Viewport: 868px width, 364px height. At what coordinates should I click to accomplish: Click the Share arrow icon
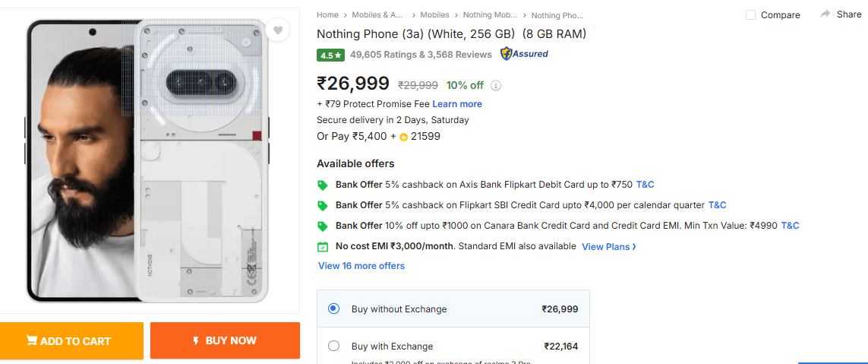point(825,14)
